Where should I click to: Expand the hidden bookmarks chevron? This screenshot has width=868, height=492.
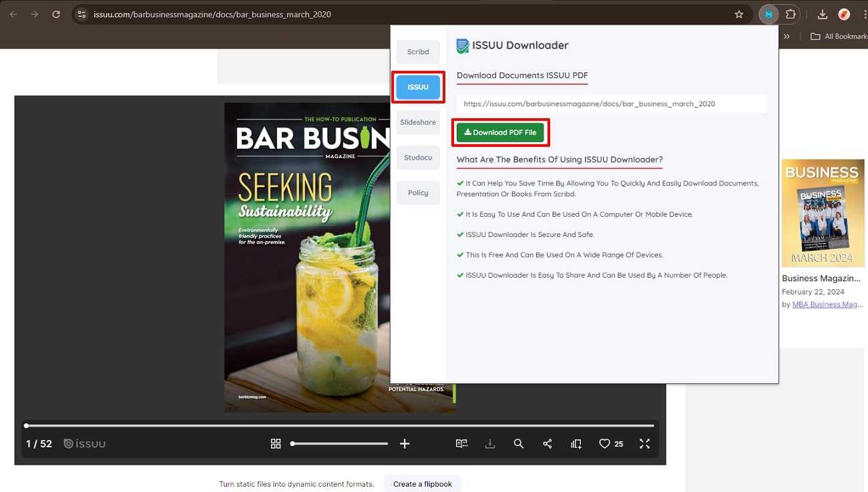(x=787, y=36)
